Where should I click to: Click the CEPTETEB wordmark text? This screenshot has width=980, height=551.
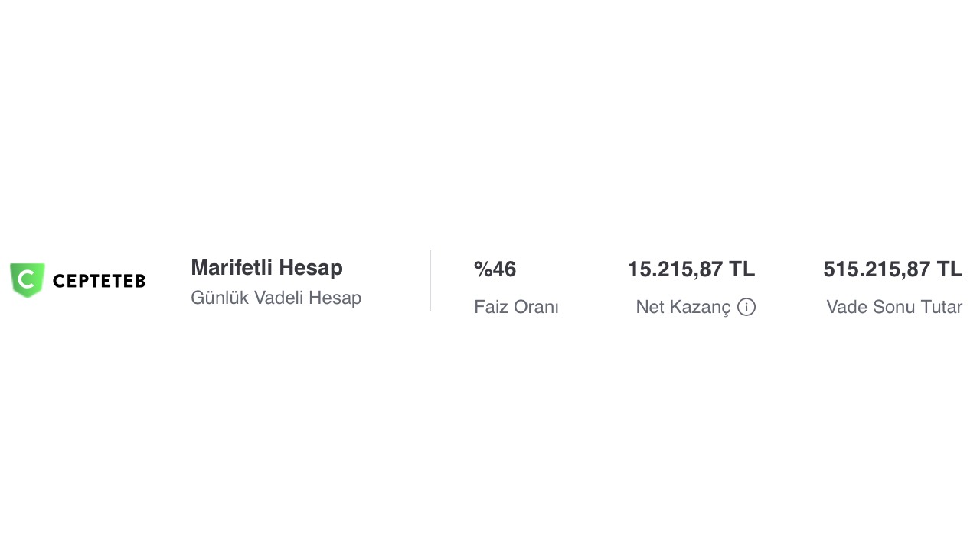(x=99, y=282)
